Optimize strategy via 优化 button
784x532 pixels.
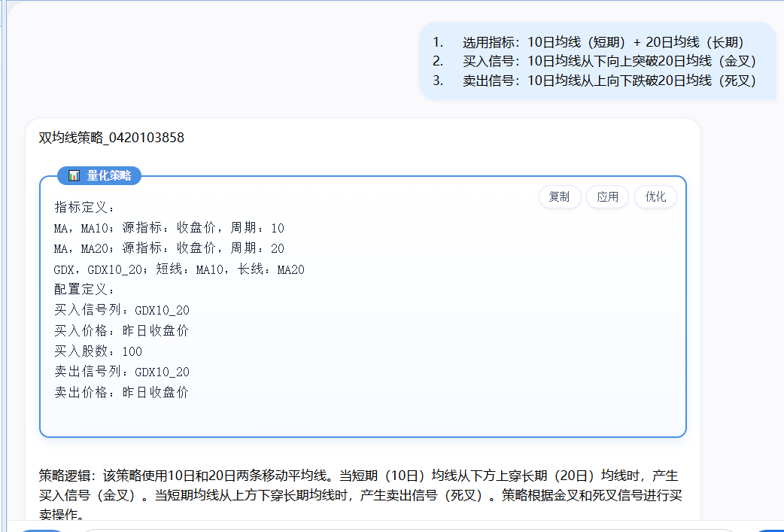point(655,197)
